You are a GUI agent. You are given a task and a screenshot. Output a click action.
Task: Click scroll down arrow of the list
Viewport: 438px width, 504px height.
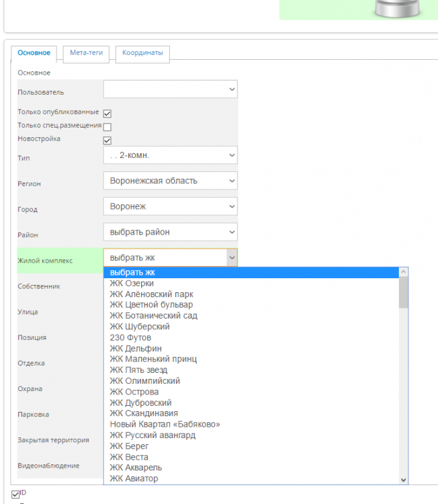403,480
